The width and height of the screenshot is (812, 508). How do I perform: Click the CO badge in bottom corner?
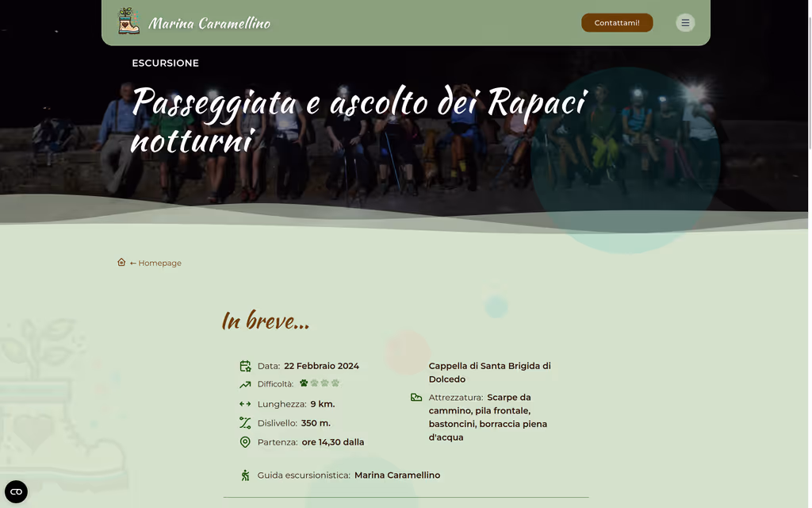tap(17, 491)
